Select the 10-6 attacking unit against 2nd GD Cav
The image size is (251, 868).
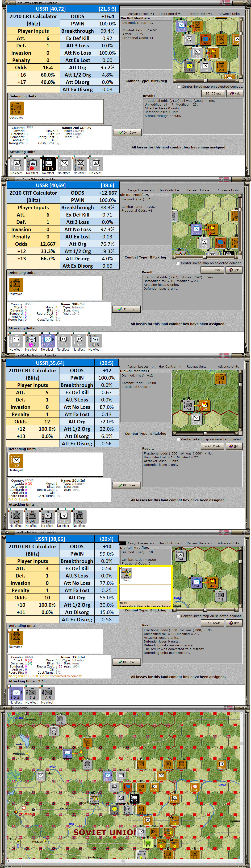coord(17,164)
